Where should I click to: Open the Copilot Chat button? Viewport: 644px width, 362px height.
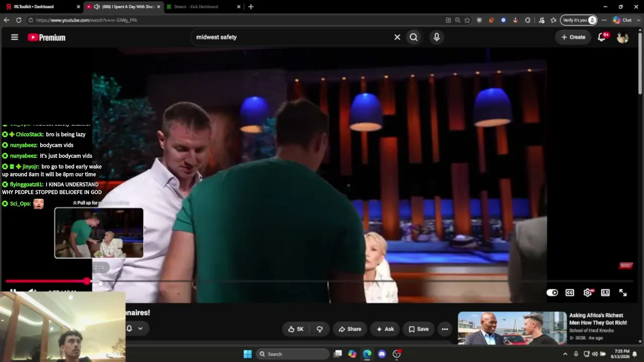622,20
